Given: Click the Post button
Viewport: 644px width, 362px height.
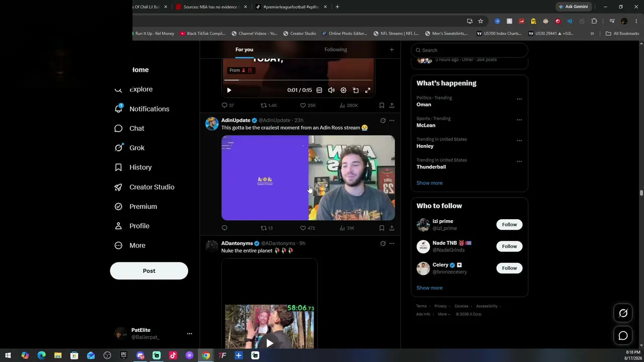Looking at the screenshot, I should point(149,271).
